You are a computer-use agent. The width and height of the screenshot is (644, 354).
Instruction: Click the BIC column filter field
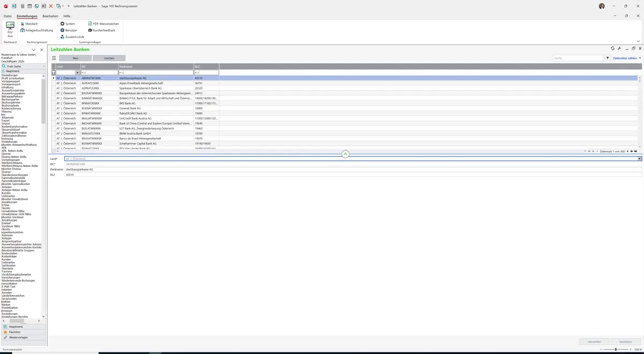pos(99,72)
